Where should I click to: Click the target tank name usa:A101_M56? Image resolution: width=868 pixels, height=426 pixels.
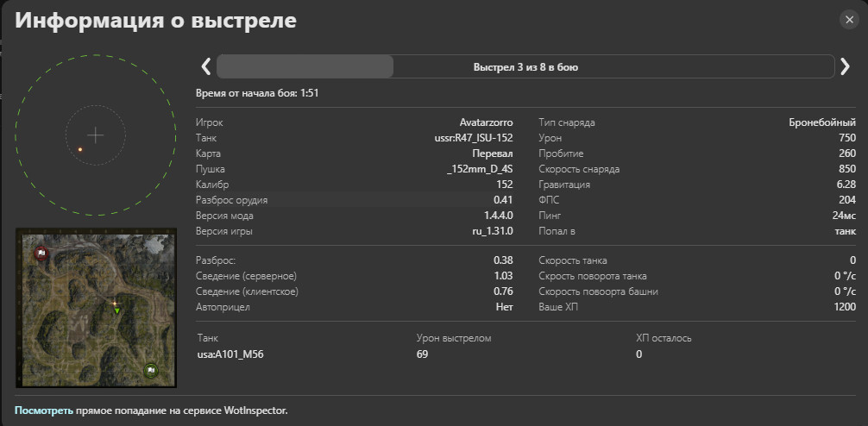(x=230, y=354)
